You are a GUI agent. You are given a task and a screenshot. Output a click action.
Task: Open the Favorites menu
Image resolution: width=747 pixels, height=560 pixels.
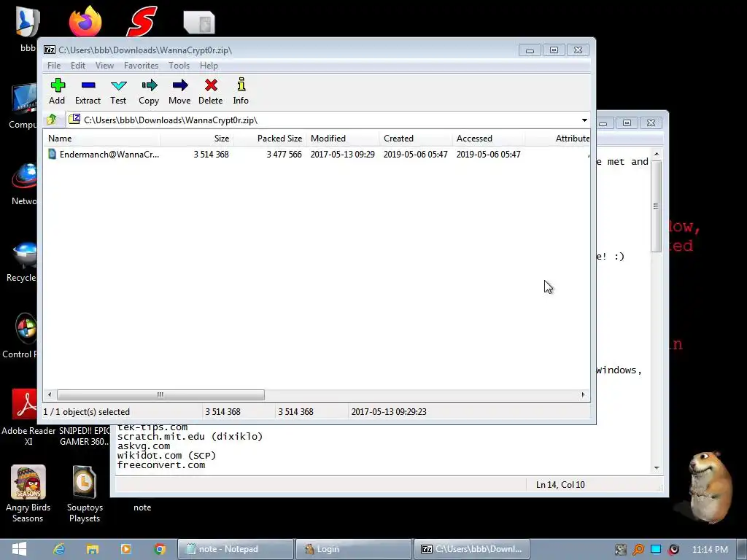pyautogui.click(x=141, y=66)
